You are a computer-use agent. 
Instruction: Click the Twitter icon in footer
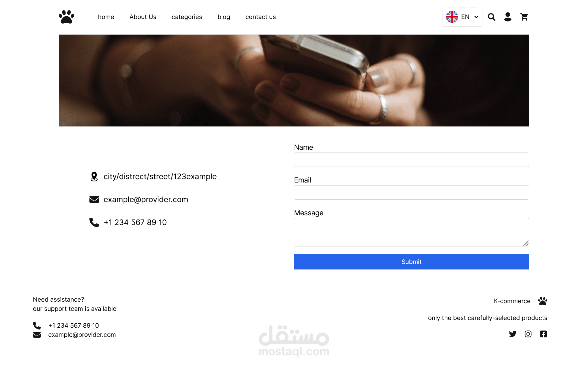513,334
